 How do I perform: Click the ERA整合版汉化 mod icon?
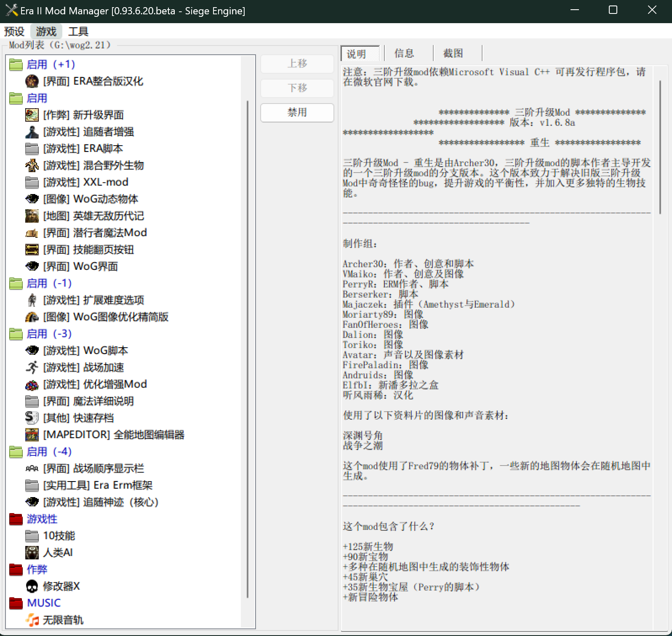pos(32,81)
